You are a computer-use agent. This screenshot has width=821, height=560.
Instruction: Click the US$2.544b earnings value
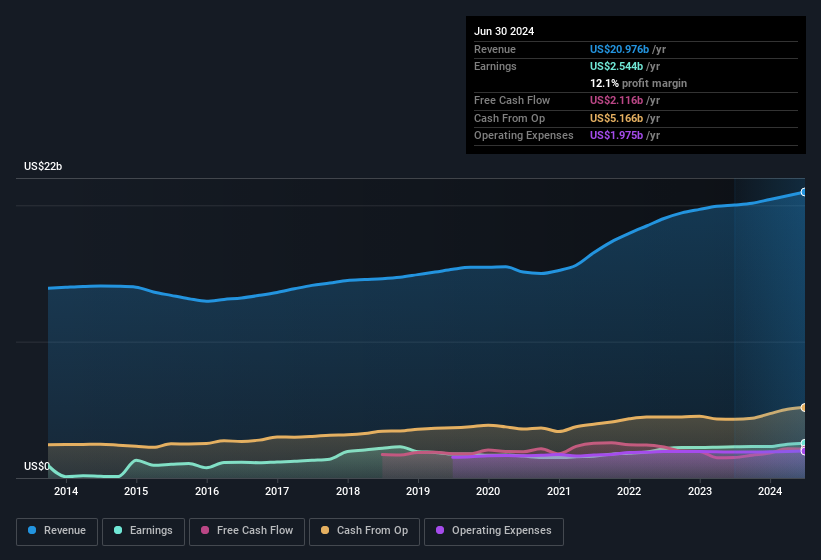click(x=616, y=66)
